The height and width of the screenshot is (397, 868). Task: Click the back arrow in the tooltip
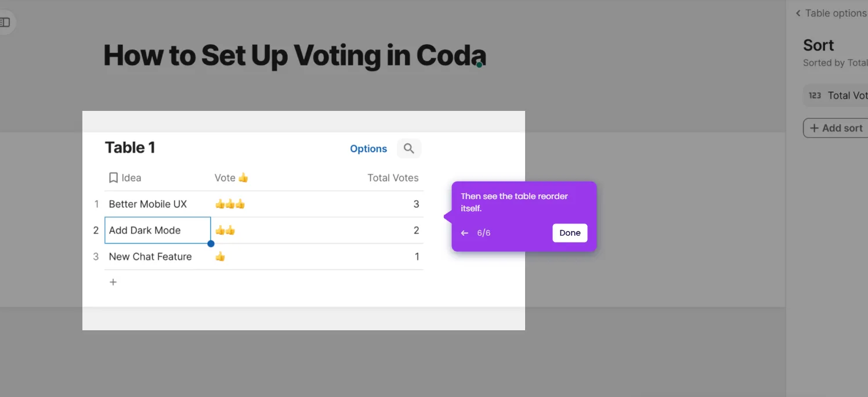[x=464, y=233]
